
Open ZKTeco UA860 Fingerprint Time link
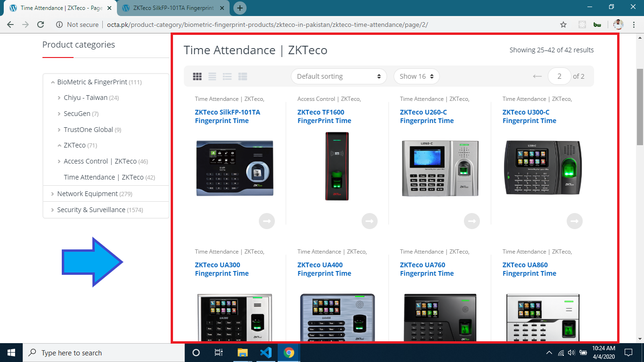coord(529,269)
